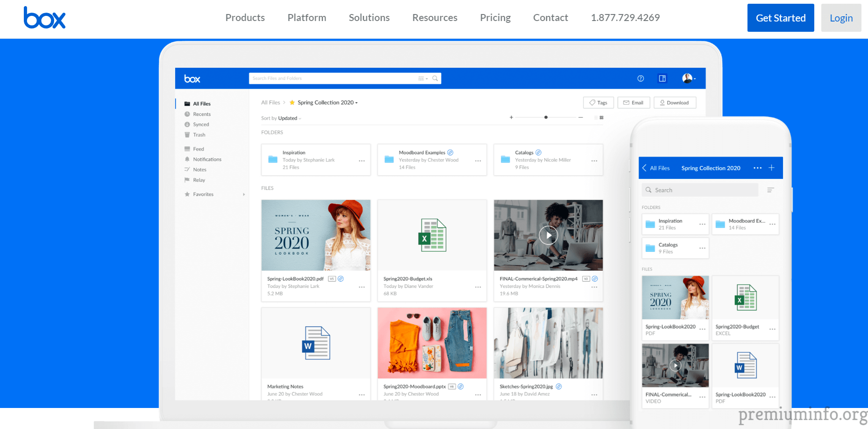Open more options for Inspiration folder
This screenshot has width=868, height=429.
(x=362, y=161)
